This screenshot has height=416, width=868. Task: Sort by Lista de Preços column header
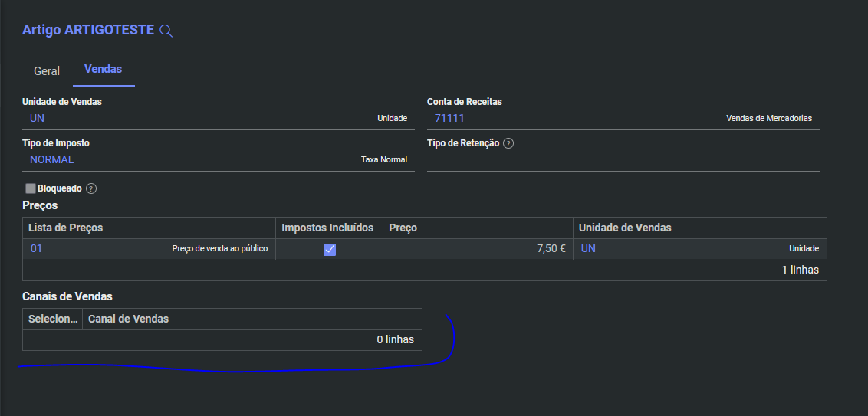coord(65,228)
